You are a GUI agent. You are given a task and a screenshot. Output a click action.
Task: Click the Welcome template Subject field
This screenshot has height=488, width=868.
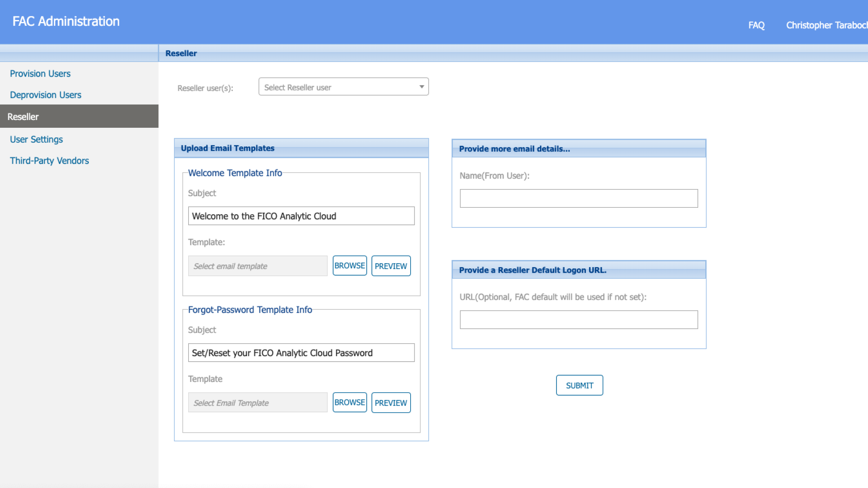pyautogui.click(x=301, y=216)
